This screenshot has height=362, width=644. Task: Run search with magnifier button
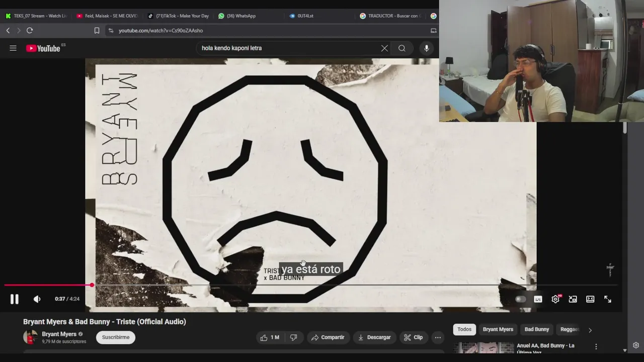coord(402,48)
